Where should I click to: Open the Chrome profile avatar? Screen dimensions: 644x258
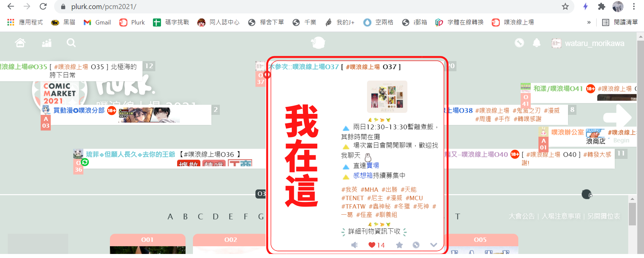(618, 6)
